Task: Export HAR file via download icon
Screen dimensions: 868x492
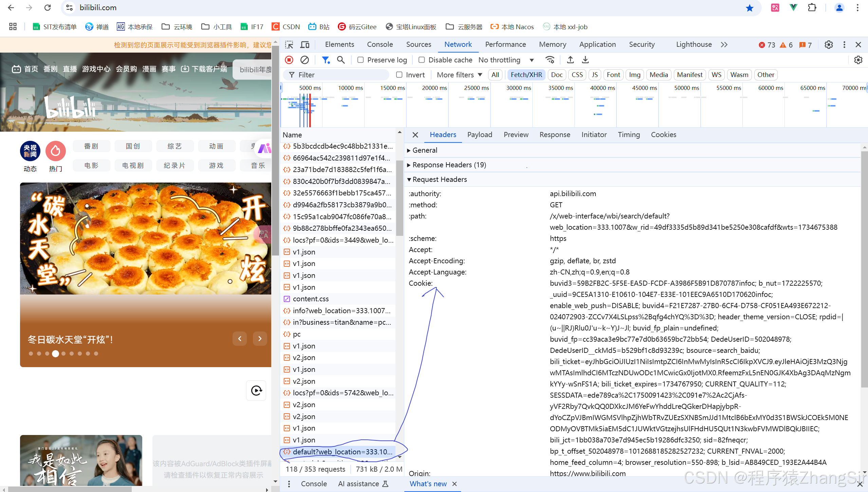Action: point(585,60)
